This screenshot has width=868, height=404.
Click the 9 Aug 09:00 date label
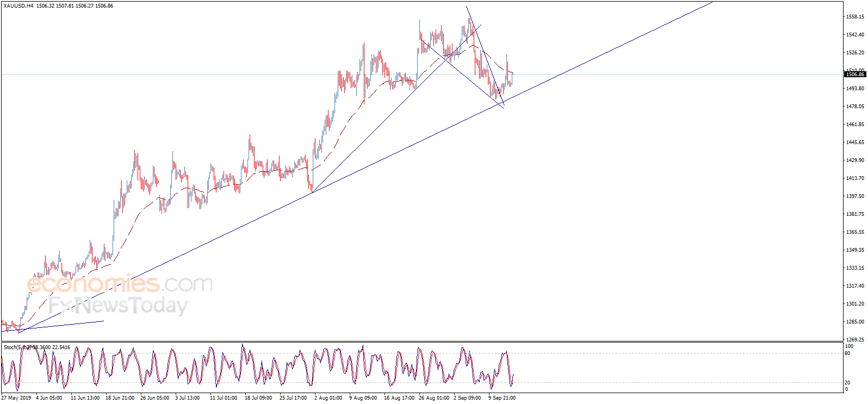pos(363,398)
